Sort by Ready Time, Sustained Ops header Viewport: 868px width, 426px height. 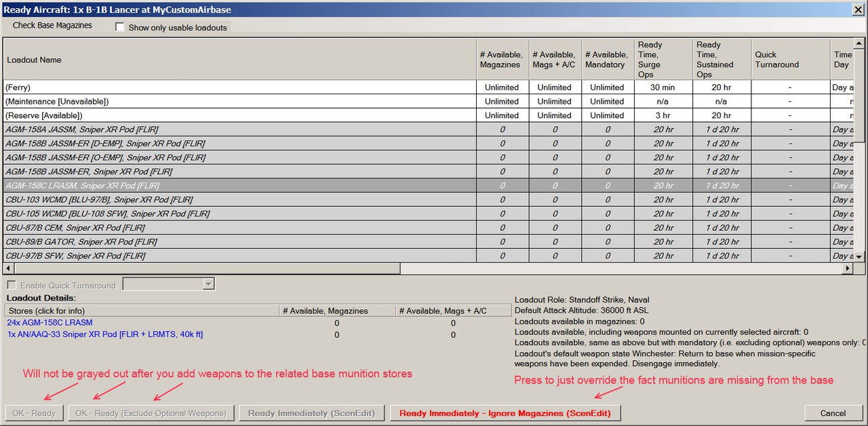(722, 60)
